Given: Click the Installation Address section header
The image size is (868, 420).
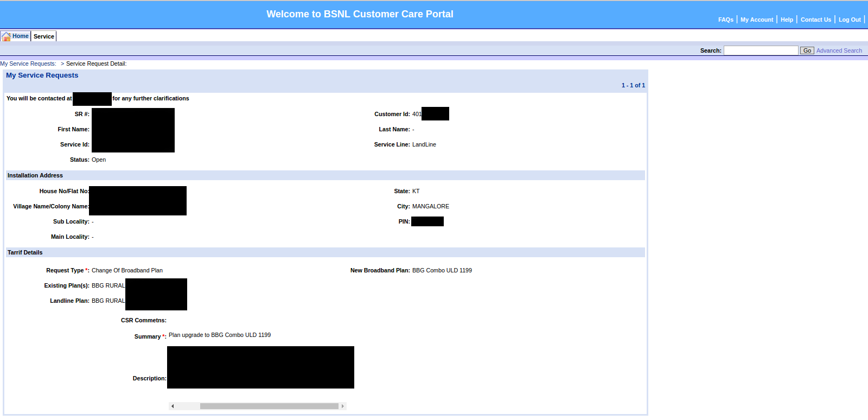Looking at the screenshot, I should [35, 175].
